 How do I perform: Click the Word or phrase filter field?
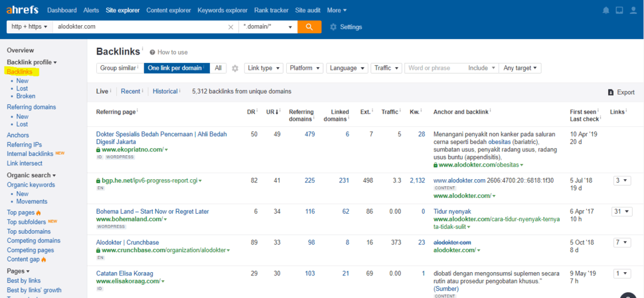coord(435,68)
